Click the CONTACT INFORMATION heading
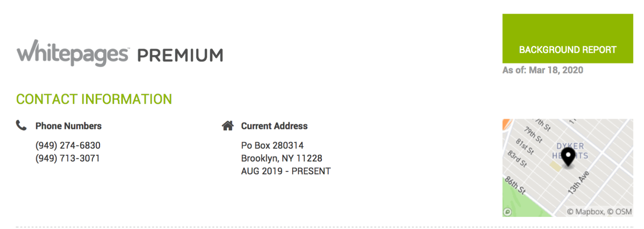Image resolution: width=644 pixels, height=229 pixels. click(x=94, y=99)
